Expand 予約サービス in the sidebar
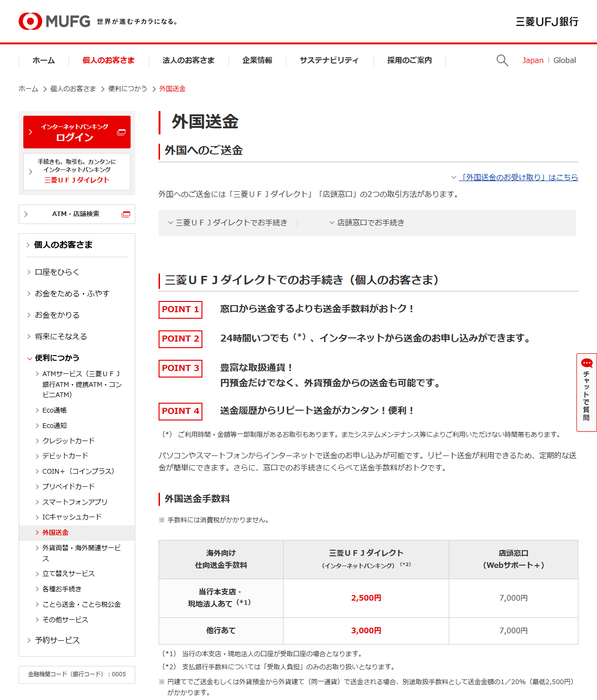Screen dimensions: 597x700 [57, 640]
